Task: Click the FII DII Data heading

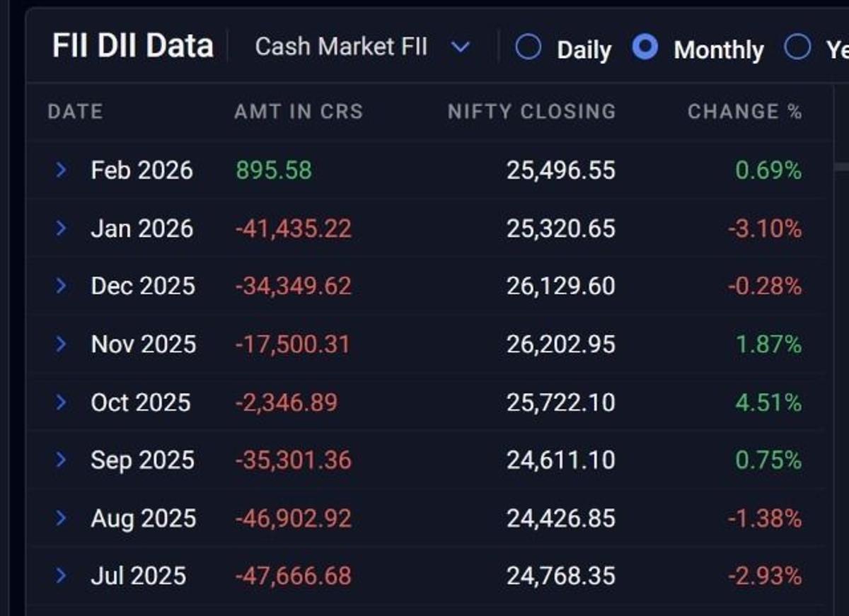Action: point(132,45)
